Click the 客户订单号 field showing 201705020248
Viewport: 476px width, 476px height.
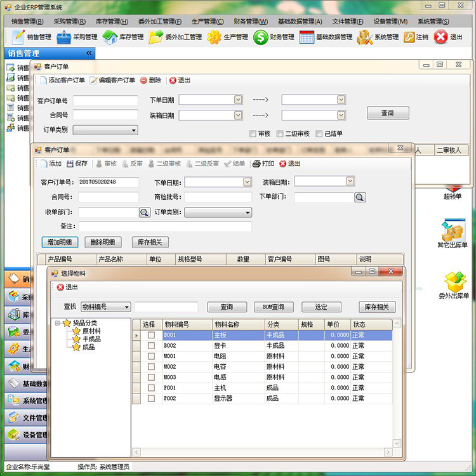(x=109, y=182)
